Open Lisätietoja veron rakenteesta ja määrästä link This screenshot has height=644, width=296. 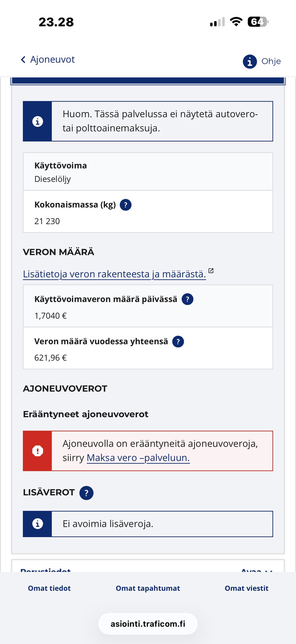click(x=114, y=274)
